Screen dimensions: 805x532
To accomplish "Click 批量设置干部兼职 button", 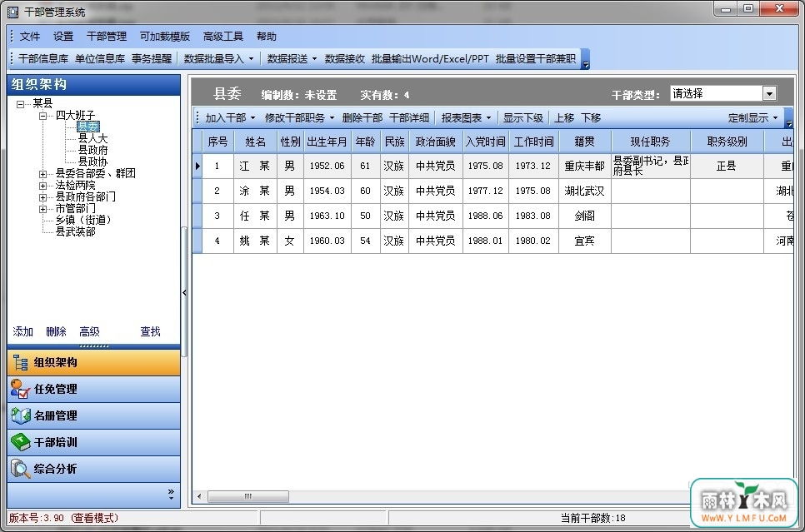I will [x=536, y=59].
